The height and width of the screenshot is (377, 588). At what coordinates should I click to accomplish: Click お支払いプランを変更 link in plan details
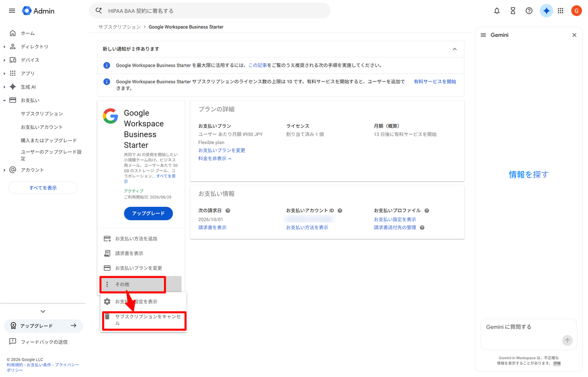pos(222,150)
